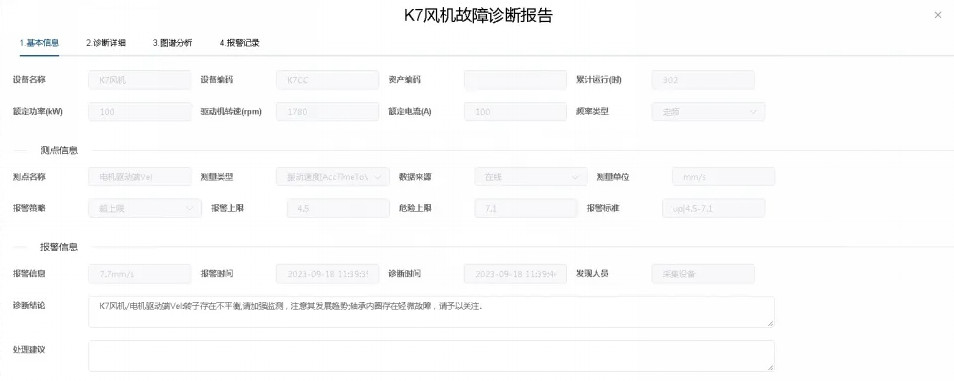Click the 驱动机转速(rpm) field showing 1780
The height and width of the screenshot is (381, 954).
coord(327,112)
